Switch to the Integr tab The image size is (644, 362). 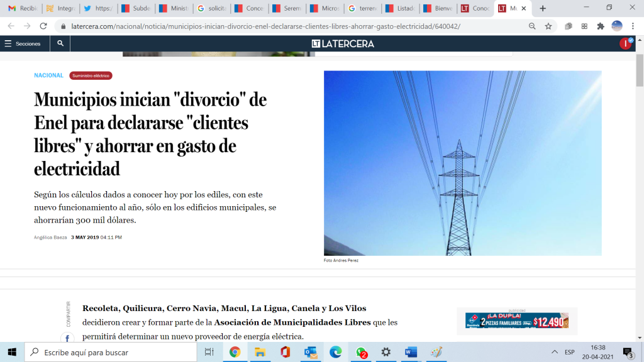tap(60, 8)
